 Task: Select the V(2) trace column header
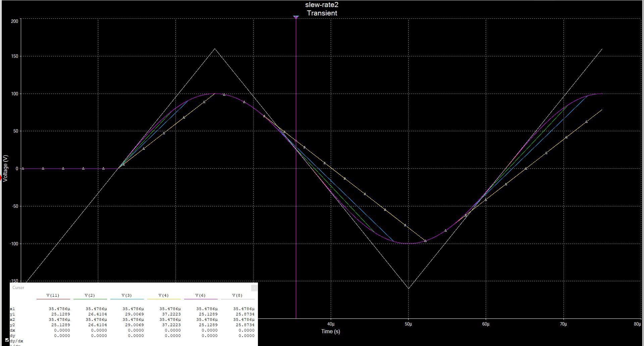90,295
